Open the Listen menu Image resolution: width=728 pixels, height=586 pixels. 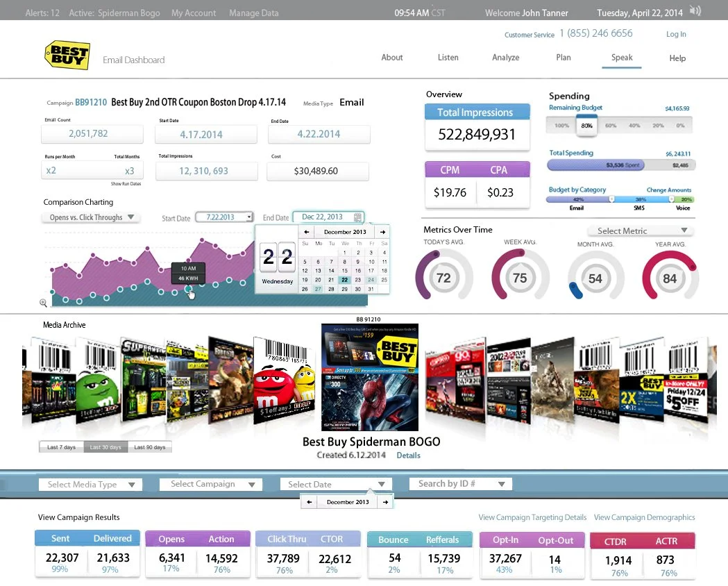[x=448, y=58]
